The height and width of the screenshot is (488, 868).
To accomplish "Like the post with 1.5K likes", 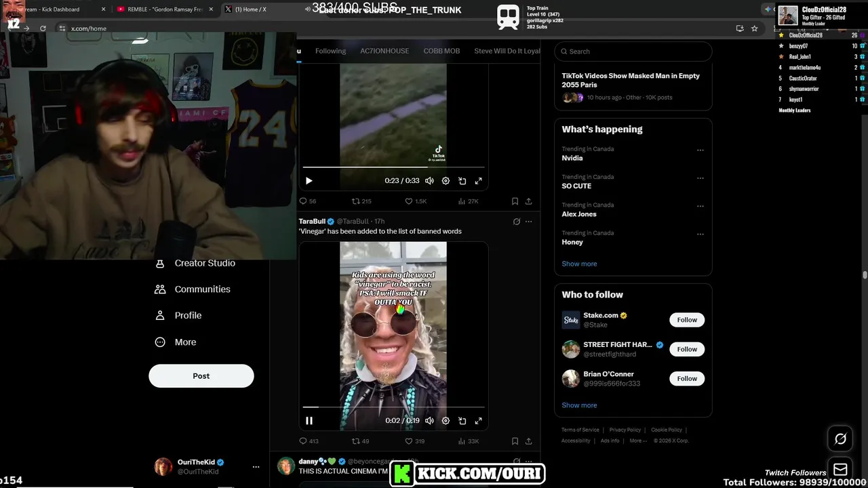I will 415,201.
